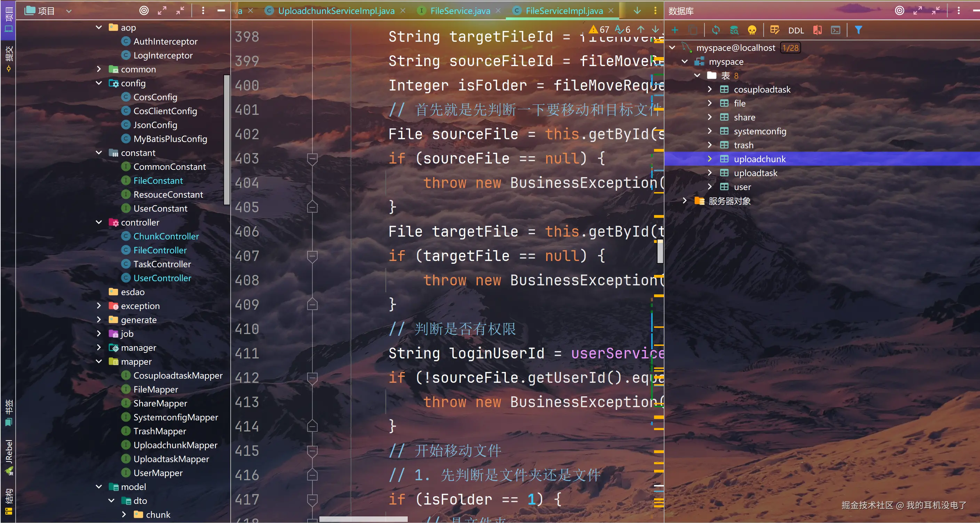Click the DDL button in database toolbar
This screenshot has height=523, width=980.
pyautogui.click(x=796, y=31)
